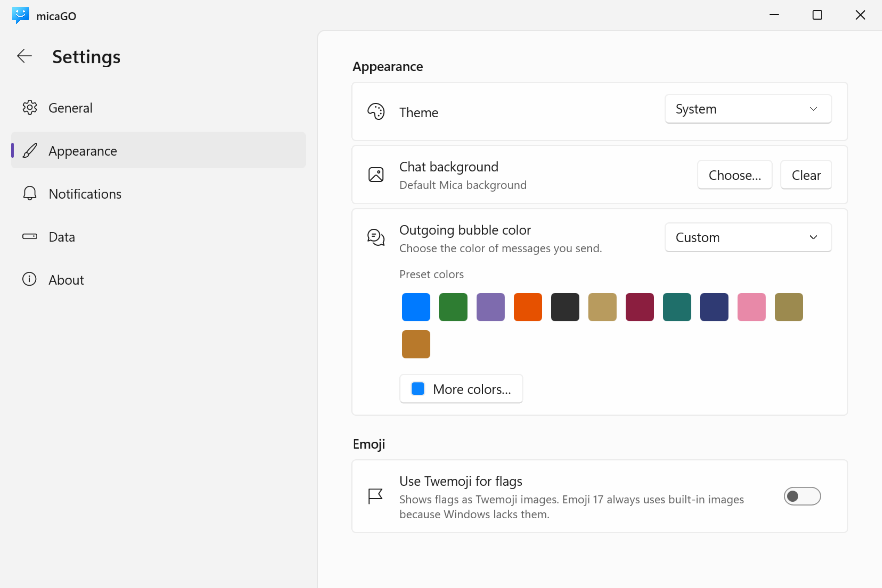Click the flag icon for Twemoji setting
Screen dimensions: 882x588
pyautogui.click(x=375, y=496)
